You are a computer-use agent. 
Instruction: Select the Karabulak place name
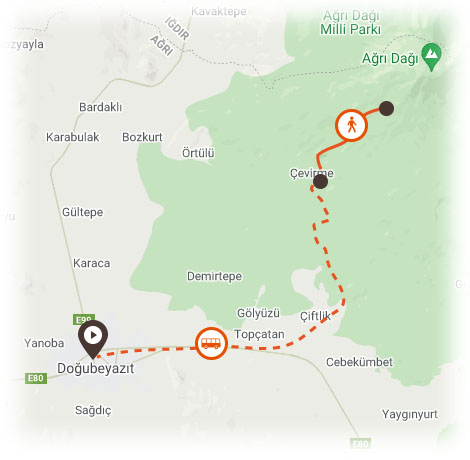[x=73, y=137]
